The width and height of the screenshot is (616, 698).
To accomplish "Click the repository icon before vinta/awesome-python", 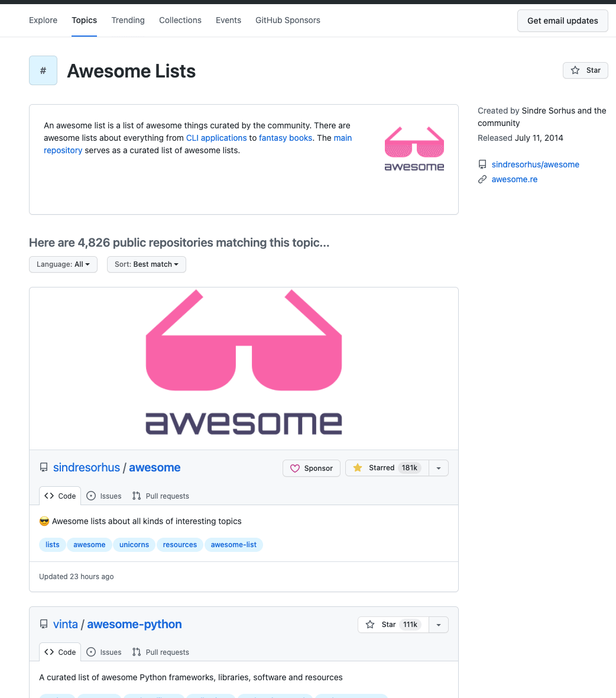I will [44, 624].
